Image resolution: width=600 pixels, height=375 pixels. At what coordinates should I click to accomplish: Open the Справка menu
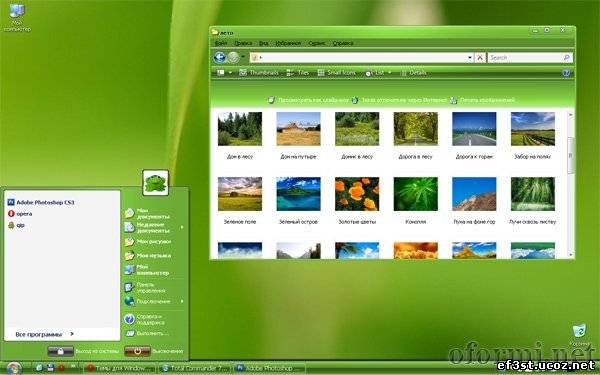pos(342,43)
